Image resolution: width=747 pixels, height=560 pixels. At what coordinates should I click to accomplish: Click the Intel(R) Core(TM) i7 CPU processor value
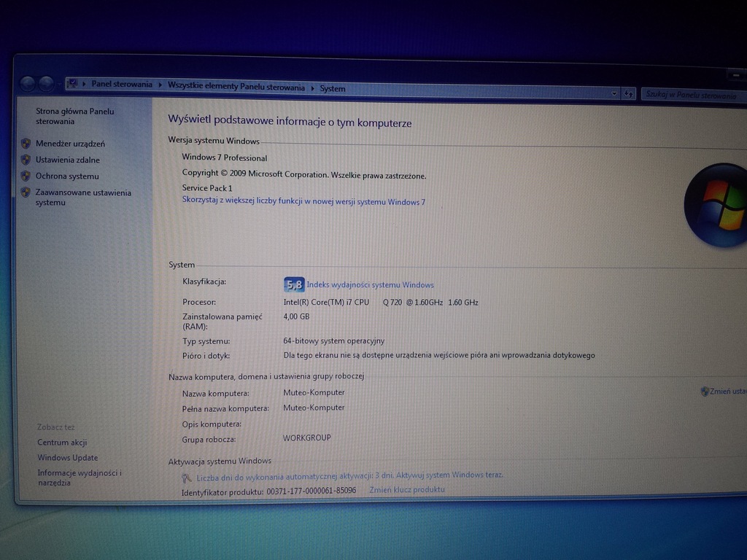click(381, 303)
